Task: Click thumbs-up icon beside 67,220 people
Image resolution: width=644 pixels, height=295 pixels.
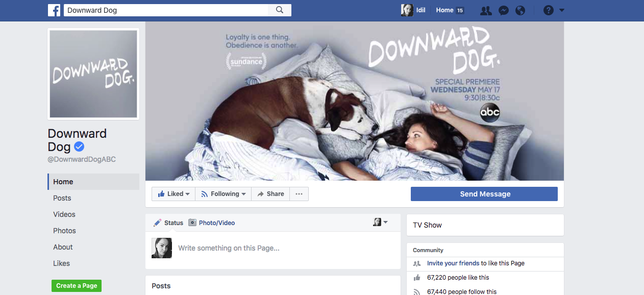Action: (417, 278)
